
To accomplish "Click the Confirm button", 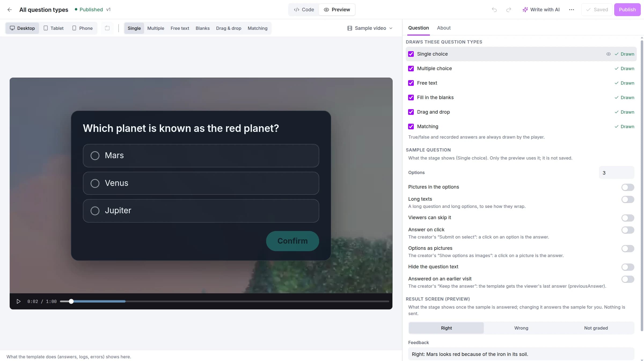I will 292,241.
